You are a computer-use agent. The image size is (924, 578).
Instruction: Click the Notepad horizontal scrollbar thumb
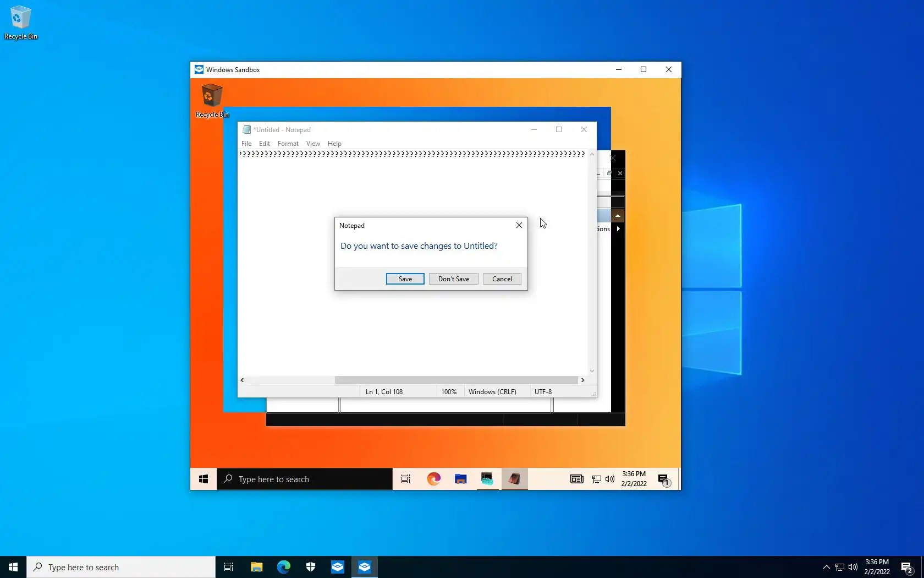coord(457,380)
